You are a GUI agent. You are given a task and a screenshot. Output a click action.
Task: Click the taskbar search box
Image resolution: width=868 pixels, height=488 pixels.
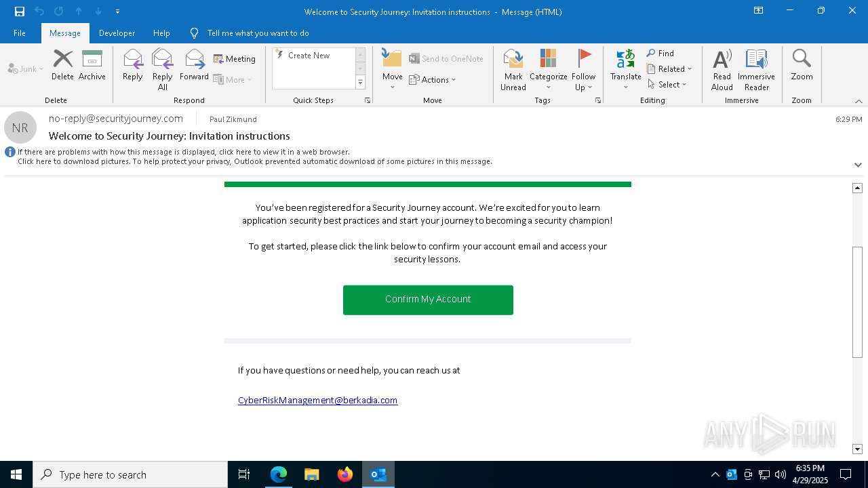pyautogui.click(x=130, y=474)
